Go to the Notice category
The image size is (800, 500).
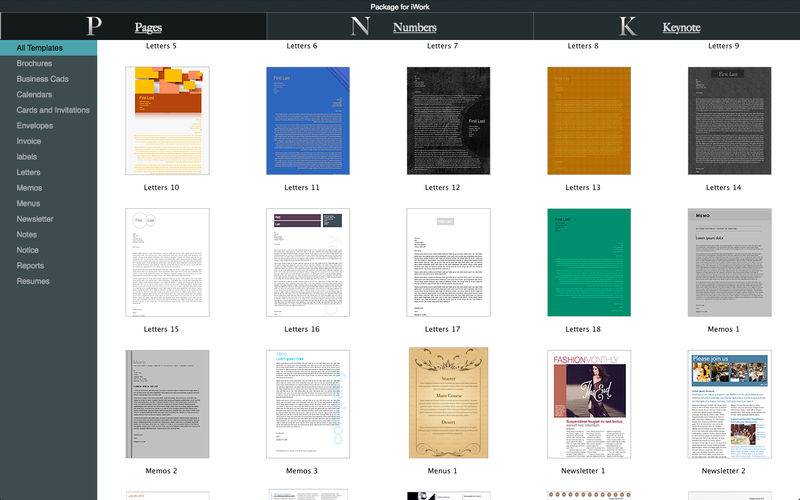tap(28, 250)
